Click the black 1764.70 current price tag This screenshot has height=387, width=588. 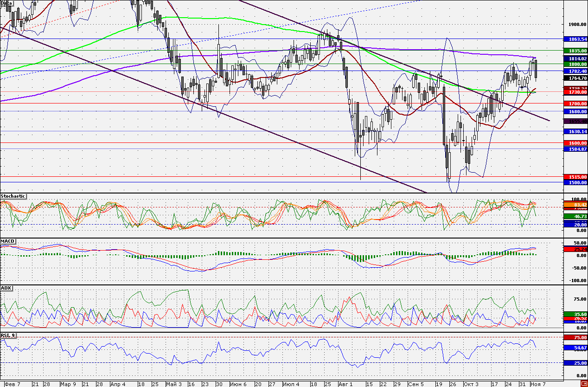pos(575,78)
